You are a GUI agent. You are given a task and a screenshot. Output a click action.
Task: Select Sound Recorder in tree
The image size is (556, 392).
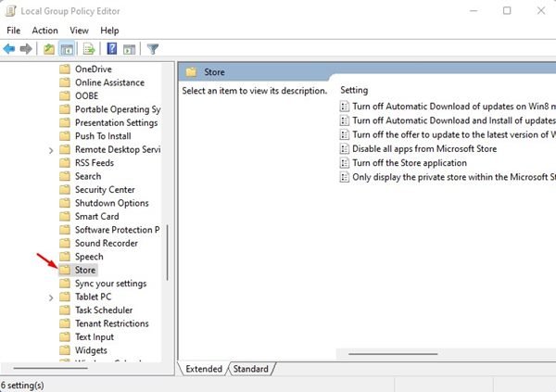click(107, 244)
